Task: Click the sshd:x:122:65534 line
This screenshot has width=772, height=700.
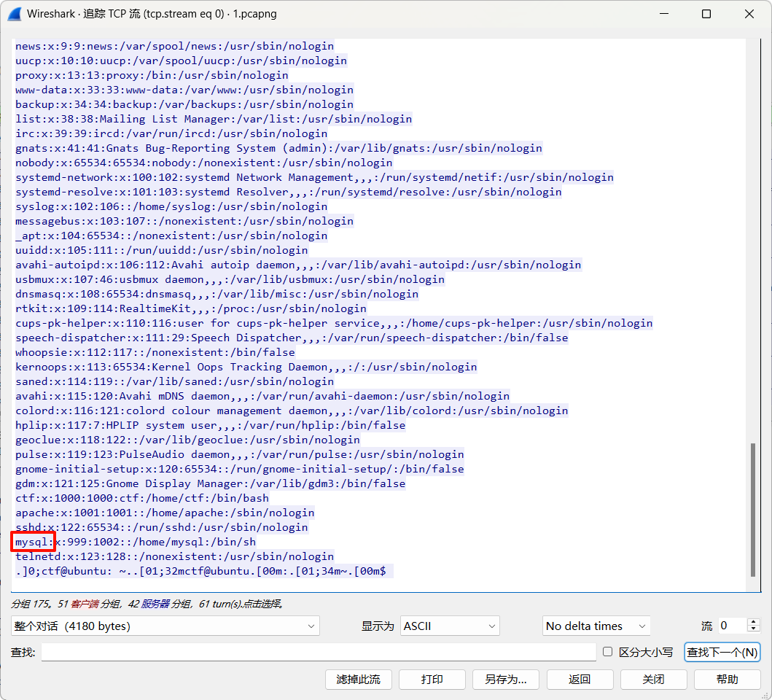Action: [x=162, y=527]
